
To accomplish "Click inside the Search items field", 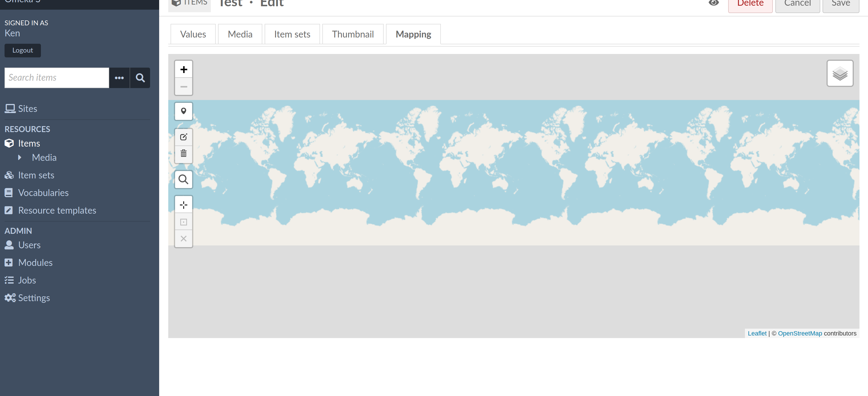I will pos(57,78).
